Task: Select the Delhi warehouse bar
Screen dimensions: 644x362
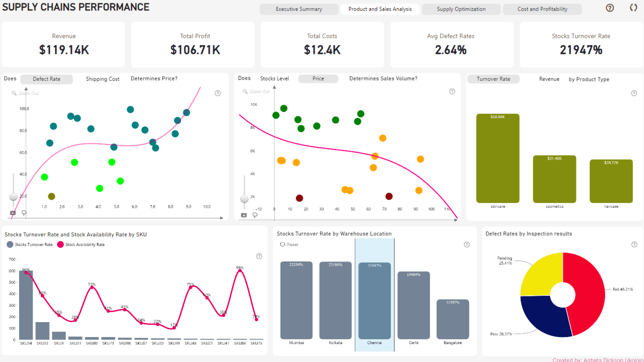Action: click(414, 305)
